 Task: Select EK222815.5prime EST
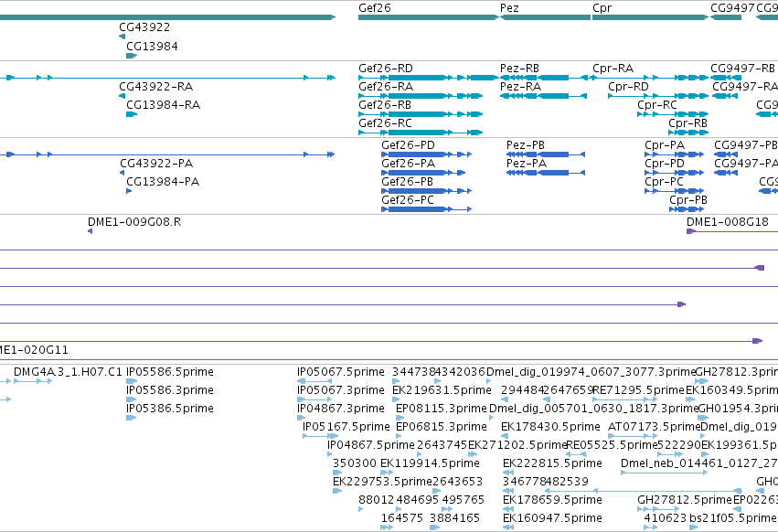click(x=553, y=463)
